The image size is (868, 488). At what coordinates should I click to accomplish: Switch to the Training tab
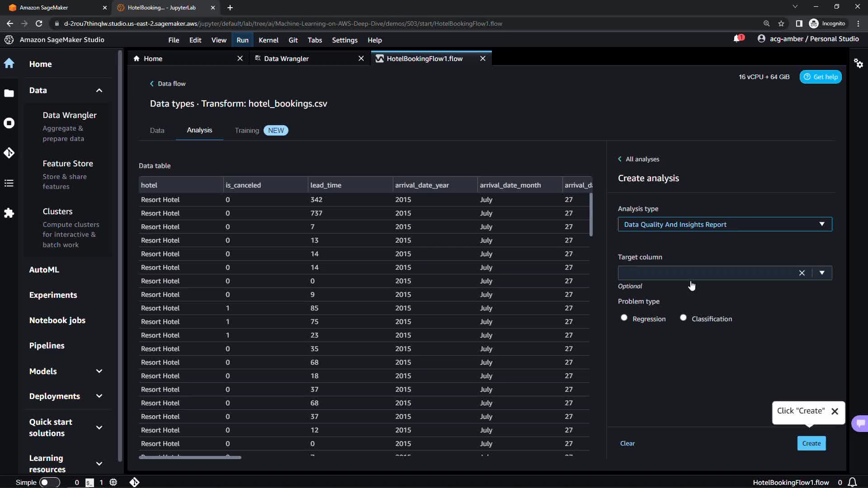247,131
